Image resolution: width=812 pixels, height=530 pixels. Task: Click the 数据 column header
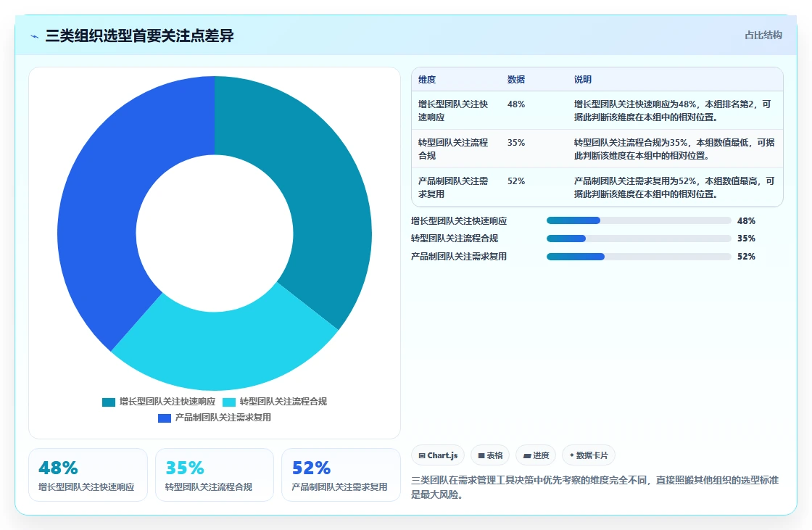516,79
